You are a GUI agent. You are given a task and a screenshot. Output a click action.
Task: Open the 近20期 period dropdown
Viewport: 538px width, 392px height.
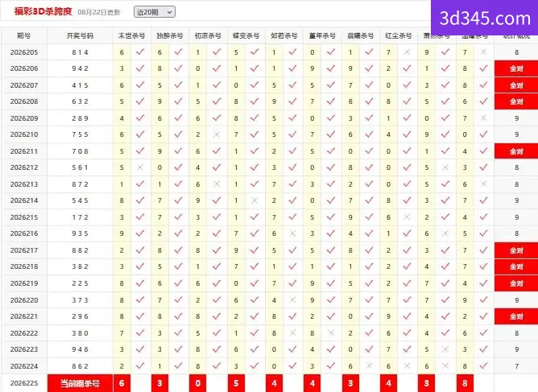pyautogui.click(x=155, y=12)
